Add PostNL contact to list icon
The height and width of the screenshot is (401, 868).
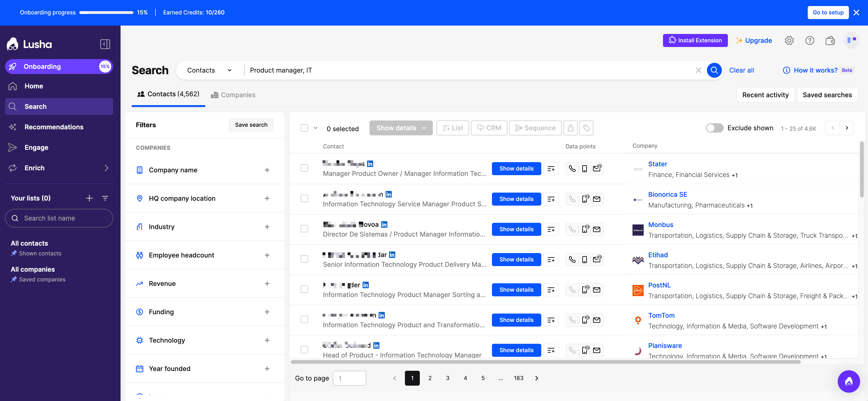click(551, 290)
